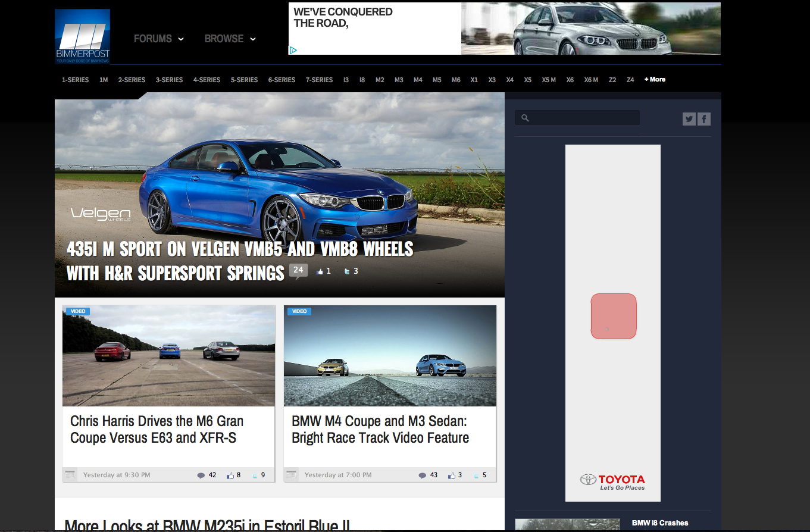
Task: Click VIDEO badge on Chris Harris thumbnail
Action: [78, 311]
